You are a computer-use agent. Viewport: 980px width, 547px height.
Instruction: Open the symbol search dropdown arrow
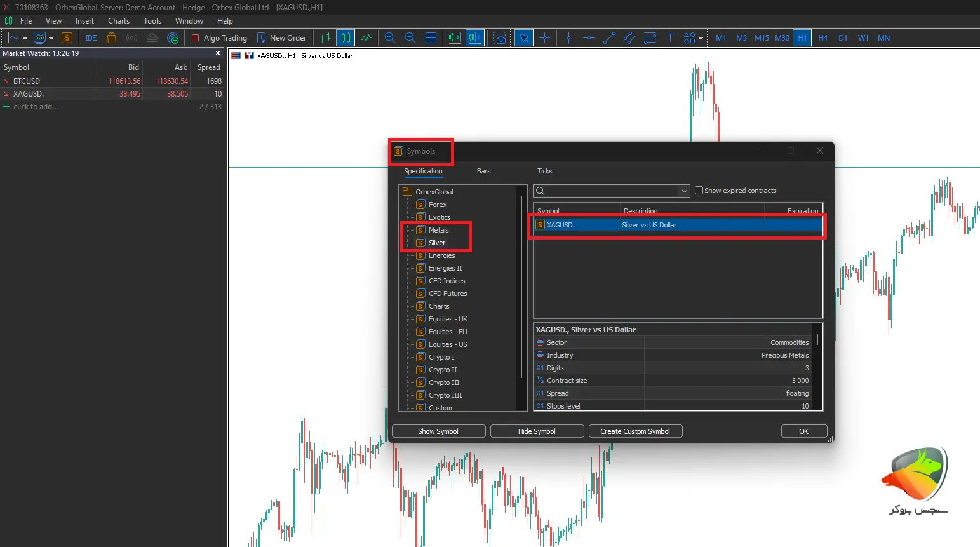pyautogui.click(x=684, y=191)
